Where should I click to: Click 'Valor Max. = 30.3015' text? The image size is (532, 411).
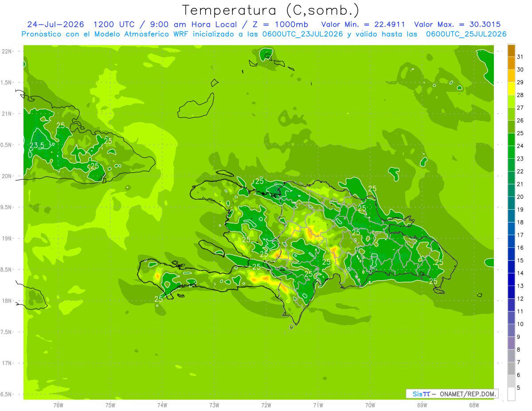point(457,24)
